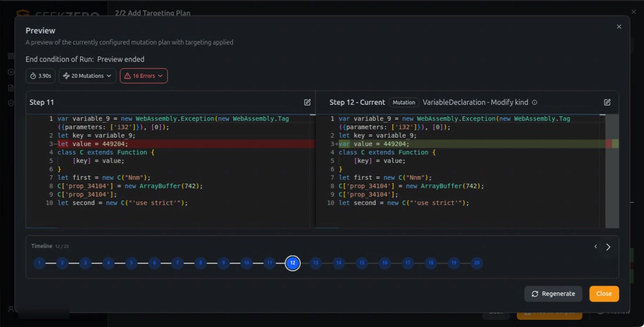The image size is (644, 327).
Task: Edit Step 12 code with pencil icon
Action: 607,102
